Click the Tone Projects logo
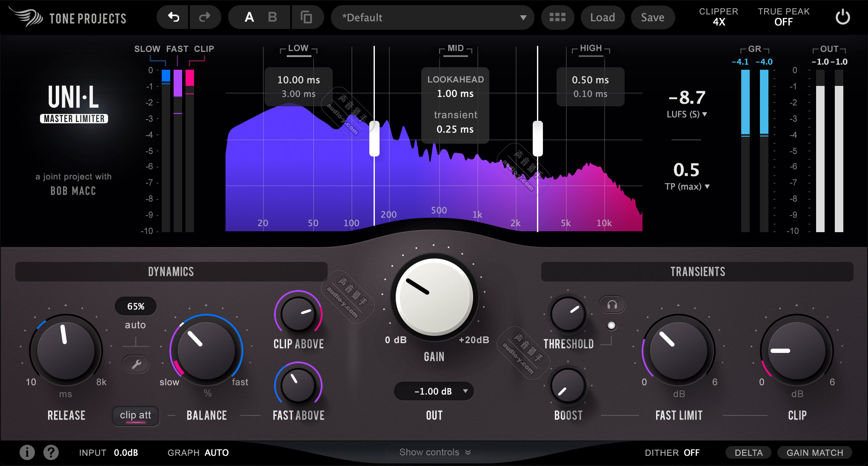The height and width of the screenshot is (466, 868). point(68,18)
